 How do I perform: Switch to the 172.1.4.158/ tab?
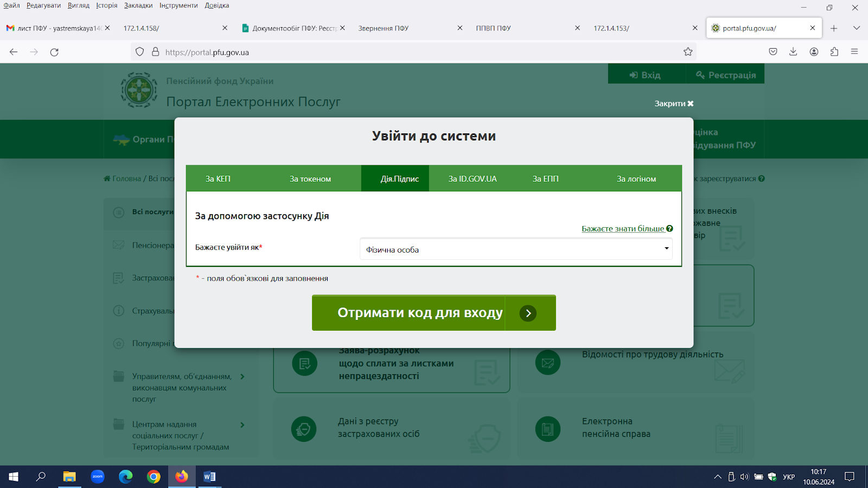[168, 28]
